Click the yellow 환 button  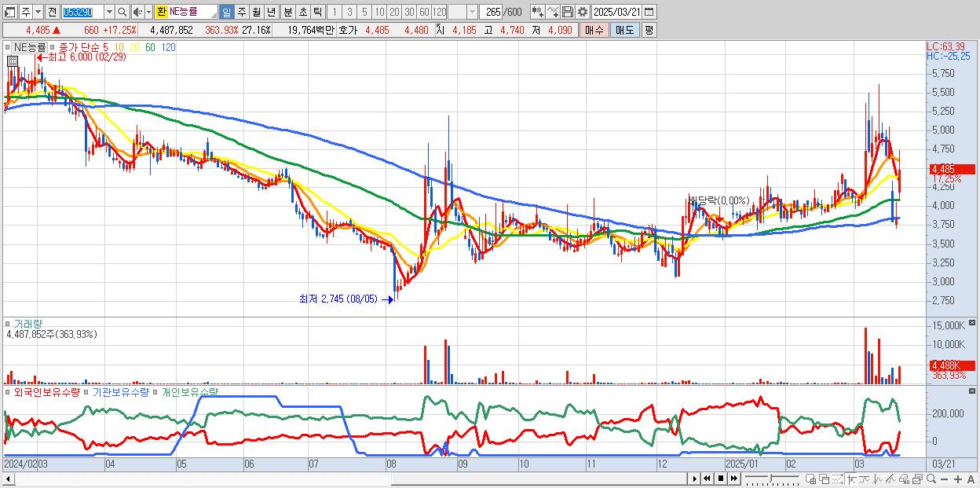[x=161, y=12]
